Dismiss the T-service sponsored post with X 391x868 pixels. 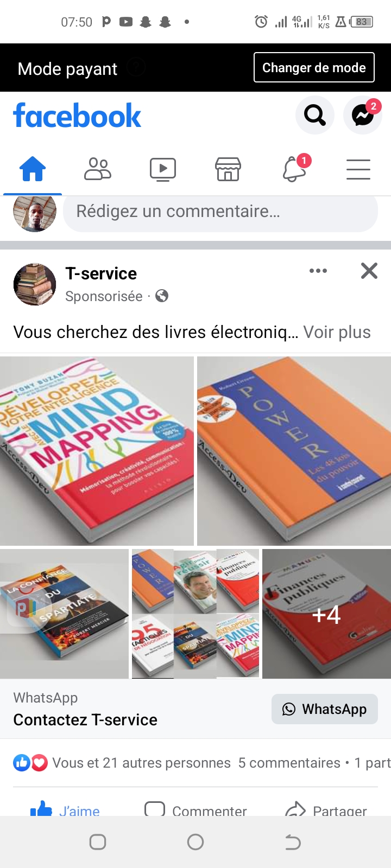coord(369,271)
